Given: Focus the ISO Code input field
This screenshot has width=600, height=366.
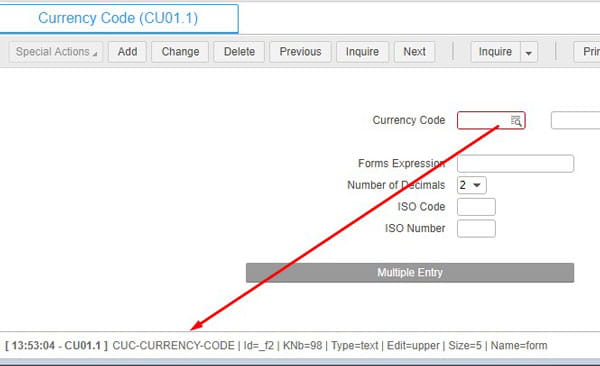Looking at the screenshot, I should [476, 207].
